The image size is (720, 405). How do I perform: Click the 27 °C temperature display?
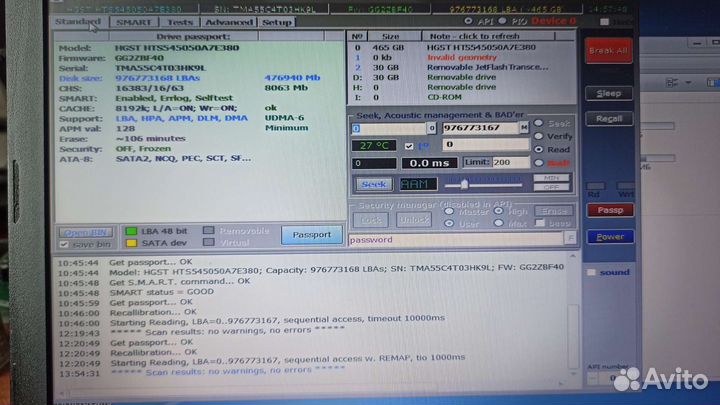pyautogui.click(x=374, y=146)
